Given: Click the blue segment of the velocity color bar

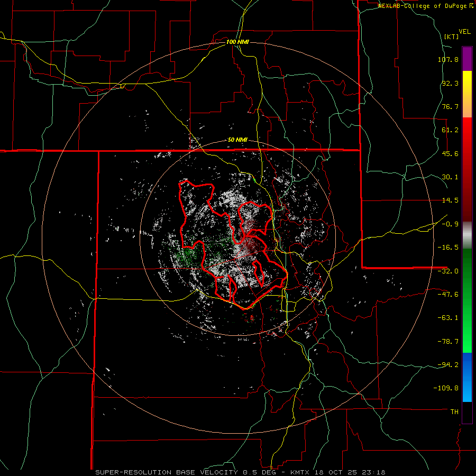Looking at the screenshot, I should (x=467, y=377).
